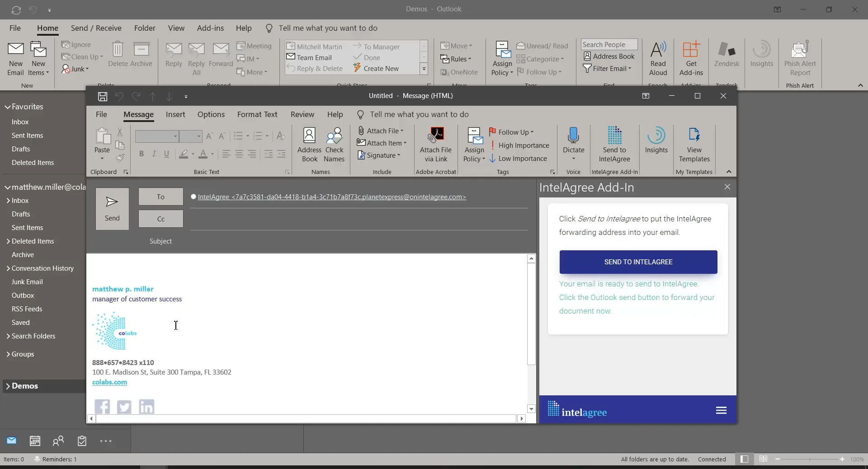Open font color picker dropdown arrow
This screenshot has height=469, width=868.
point(212,155)
